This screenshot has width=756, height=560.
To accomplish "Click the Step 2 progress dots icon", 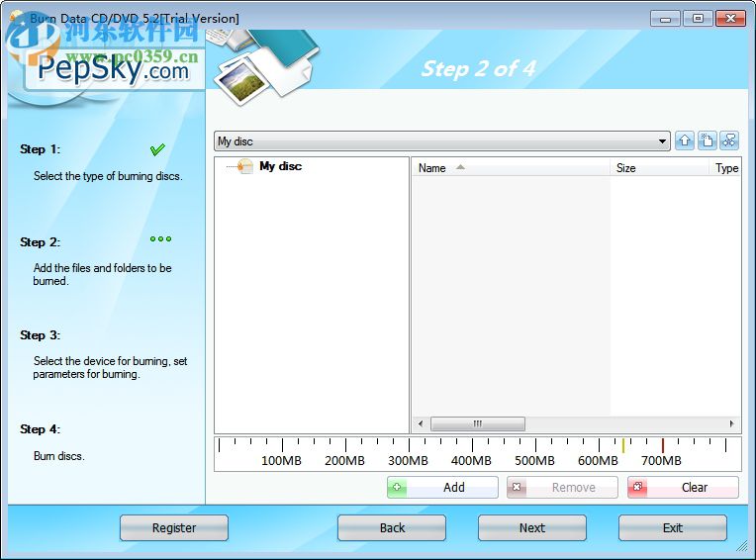I will click(160, 239).
